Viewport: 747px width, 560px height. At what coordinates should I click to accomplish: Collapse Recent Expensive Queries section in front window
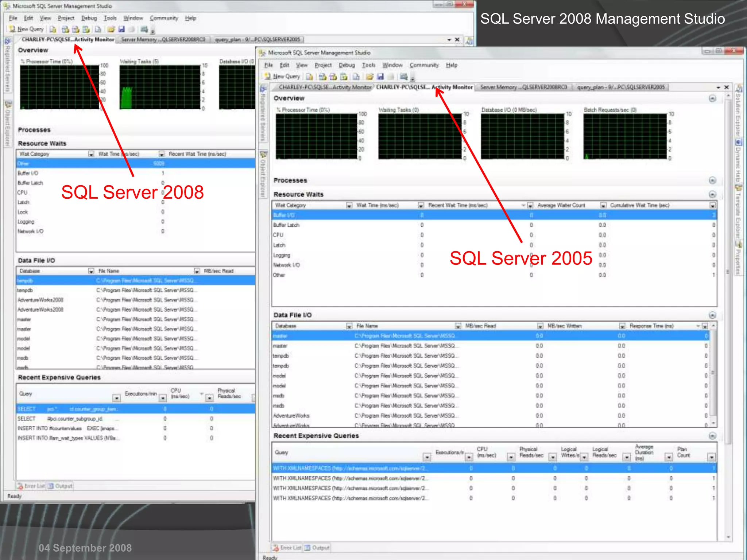pos(712,436)
